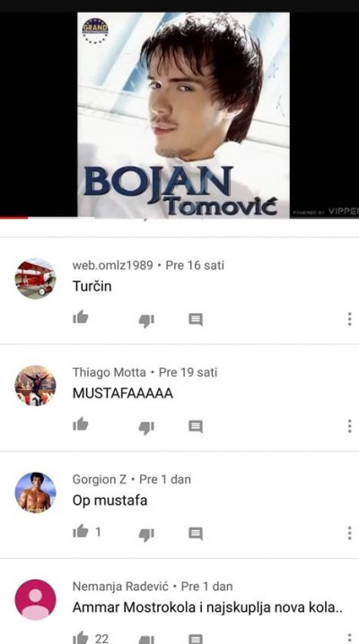Reply to the "Turčin" comment
Image resolution: width=359 pixels, height=644 pixels.
pos(196,319)
